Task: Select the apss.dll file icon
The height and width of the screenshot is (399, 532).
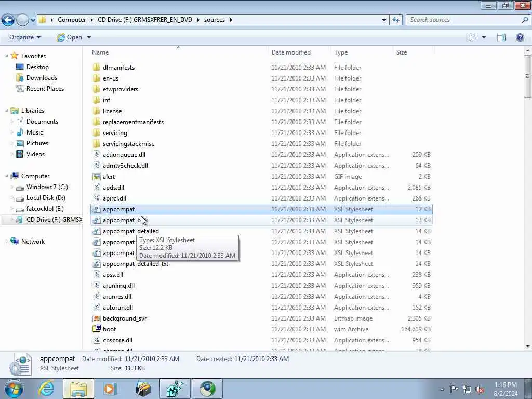Action: [x=97, y=274]
